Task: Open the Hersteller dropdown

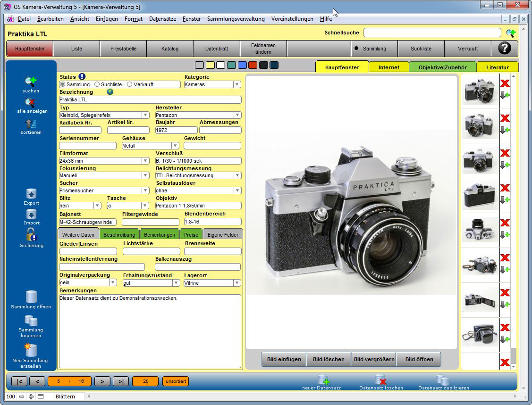Action: click(x=237, y=115)
